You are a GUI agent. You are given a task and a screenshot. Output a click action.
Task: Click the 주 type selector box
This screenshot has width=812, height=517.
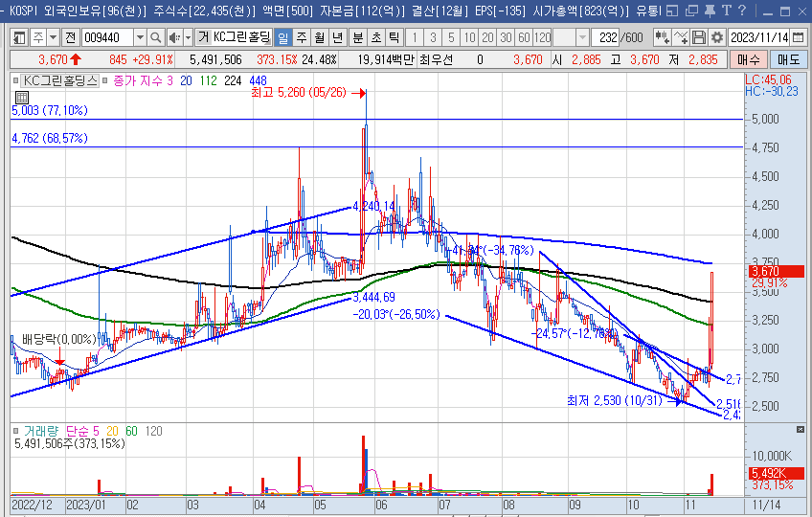38,37
